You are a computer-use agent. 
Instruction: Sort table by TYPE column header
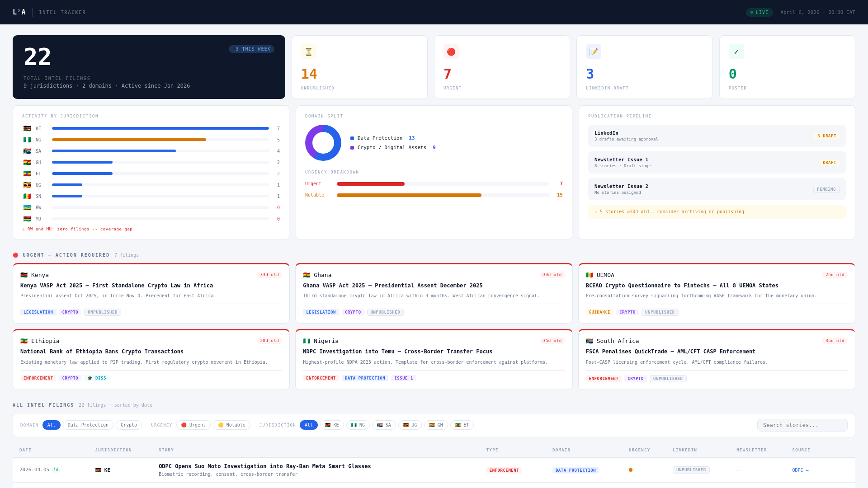click(492, 450)
